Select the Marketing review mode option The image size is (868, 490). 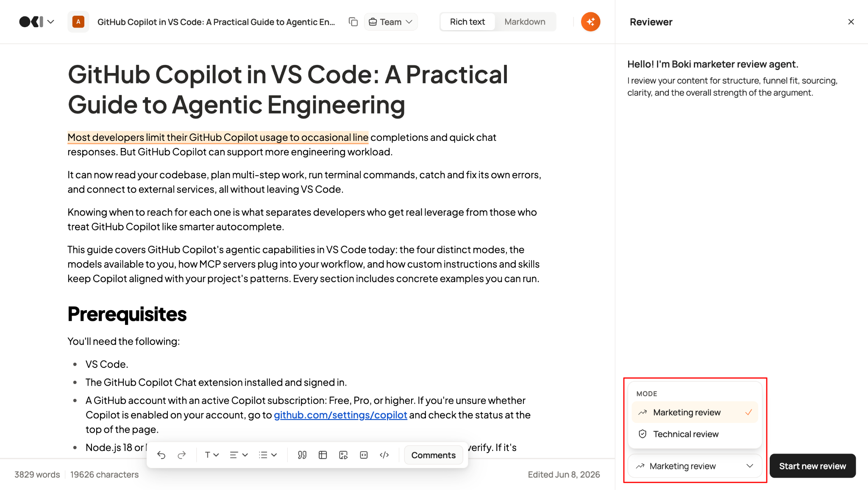pos(695,412)
